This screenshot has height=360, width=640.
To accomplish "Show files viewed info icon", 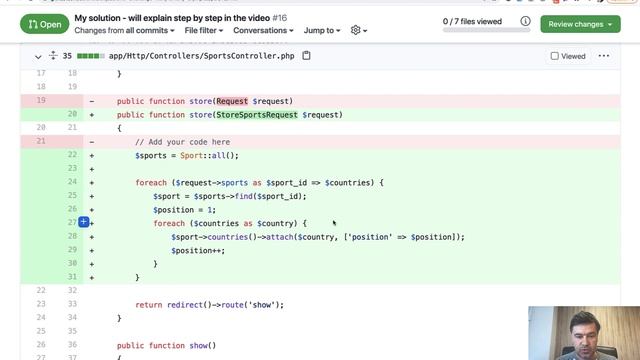I will (x=525, y=21).
